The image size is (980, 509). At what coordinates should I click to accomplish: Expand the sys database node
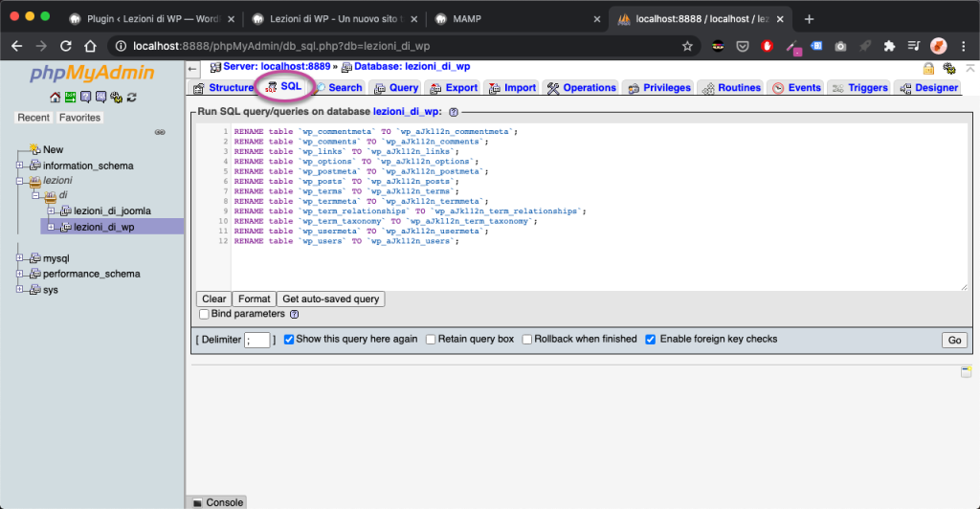[19, 289]
